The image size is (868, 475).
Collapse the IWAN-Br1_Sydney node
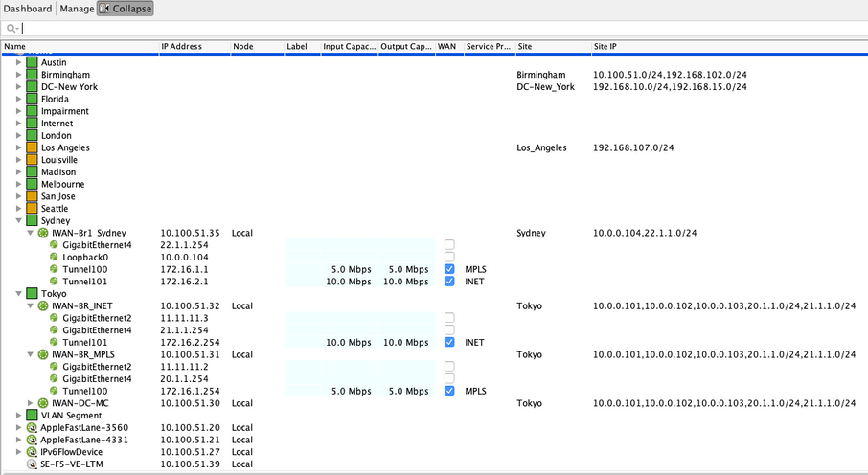31,233
